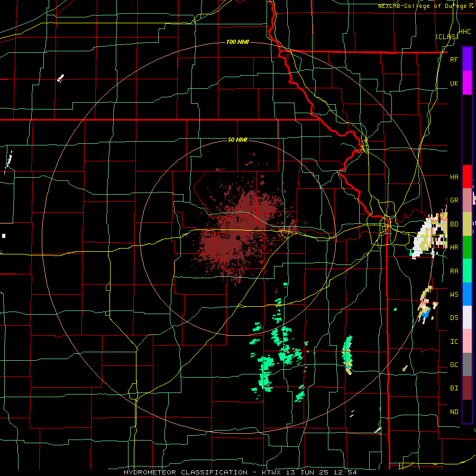Viewport: 476px width, 476px height.
Task: Select the light pink IC ice crystals swatch
Action: coord(467,341)
